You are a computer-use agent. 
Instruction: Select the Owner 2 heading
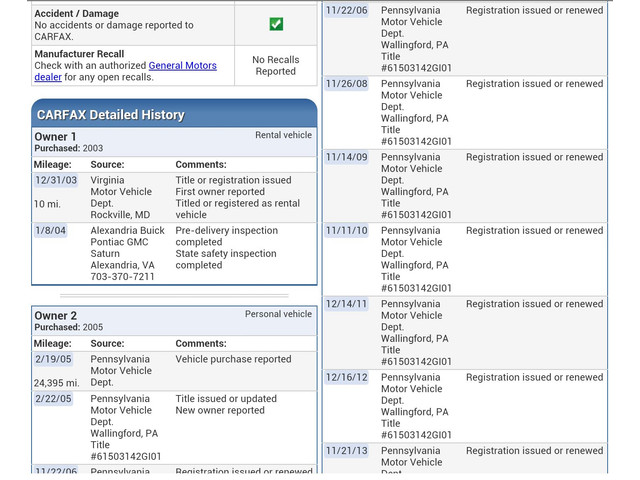(x=55, y=316)
